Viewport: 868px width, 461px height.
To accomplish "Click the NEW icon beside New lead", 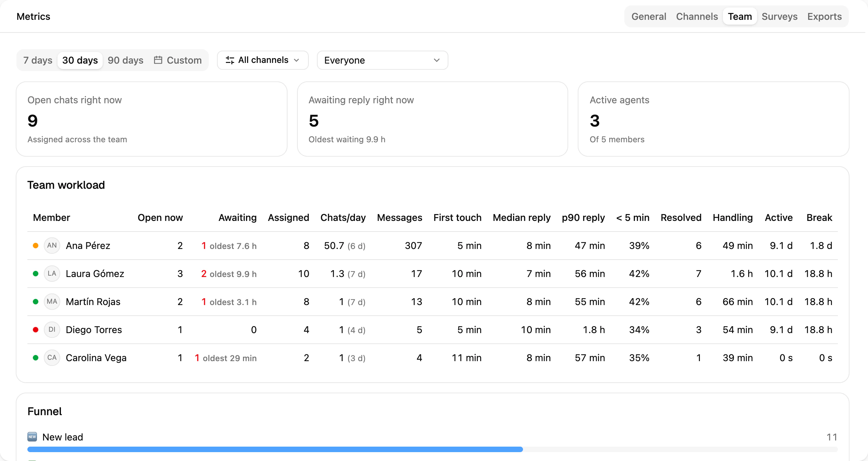I will click(32, 437).
